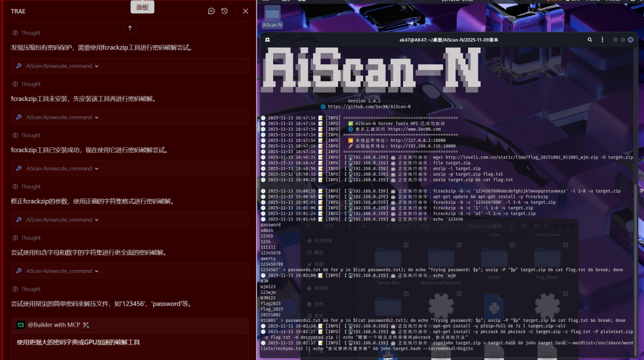Screen dimensions: 644x360
Task: Open the AiScan-N desktop folder icon
Action: 272,17
